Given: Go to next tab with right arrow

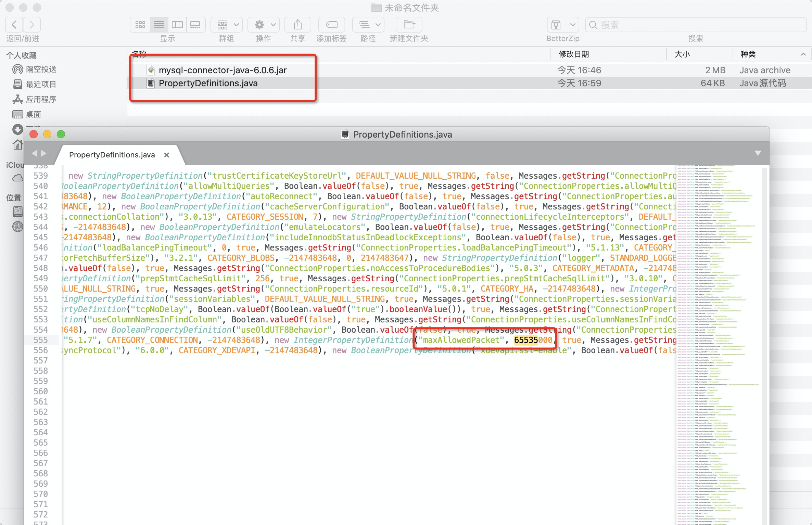Looking at the screenshot, I should click(x=44, y=153).
